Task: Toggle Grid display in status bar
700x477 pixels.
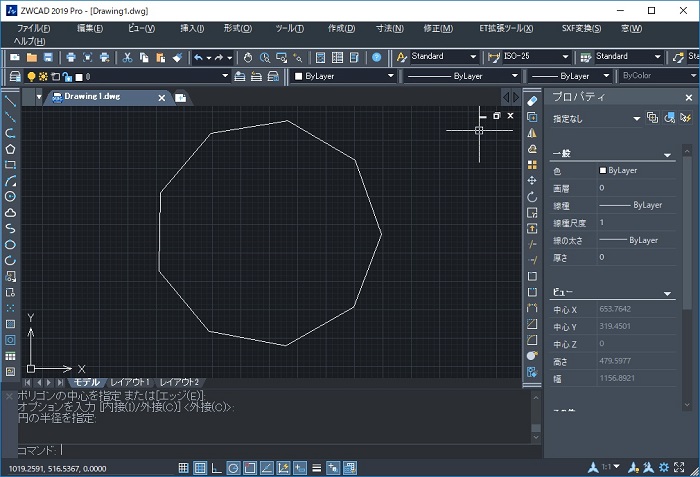Action: point(200,468)
